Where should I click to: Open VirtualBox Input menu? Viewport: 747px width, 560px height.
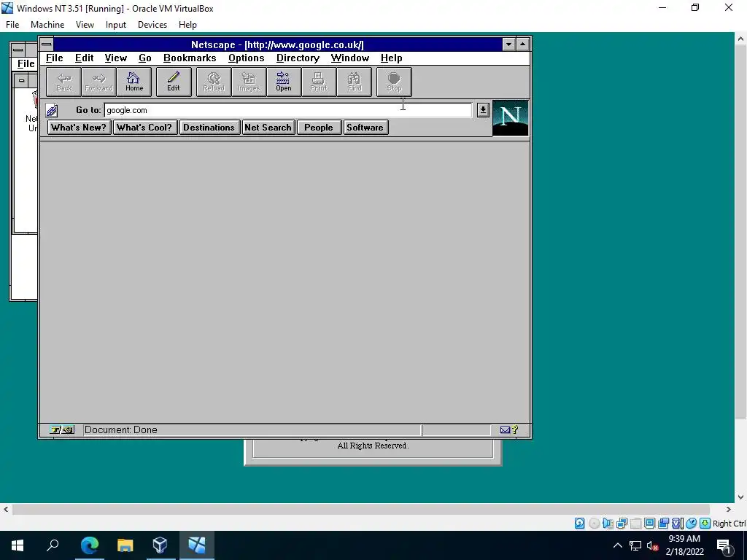click(116, 25)
